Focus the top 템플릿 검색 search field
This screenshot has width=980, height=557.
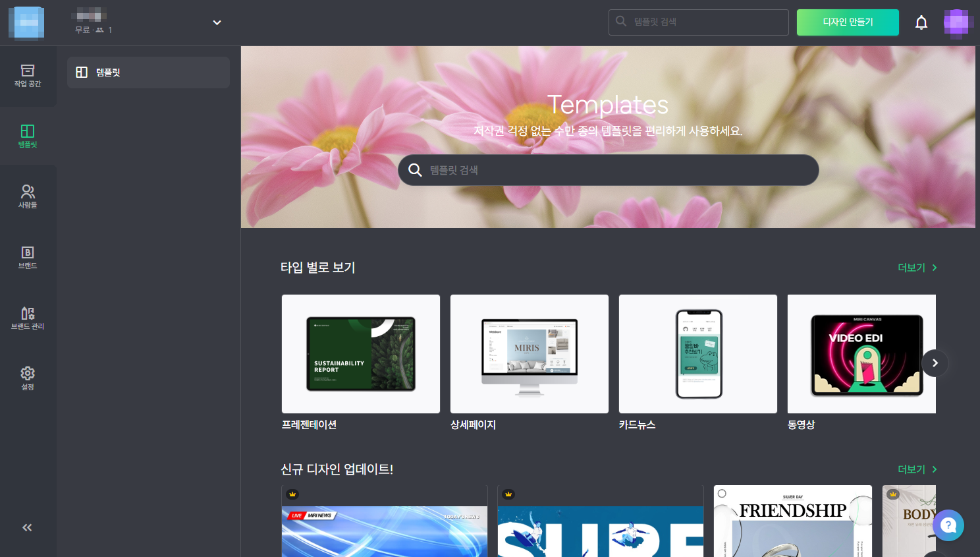pos(699,22)
